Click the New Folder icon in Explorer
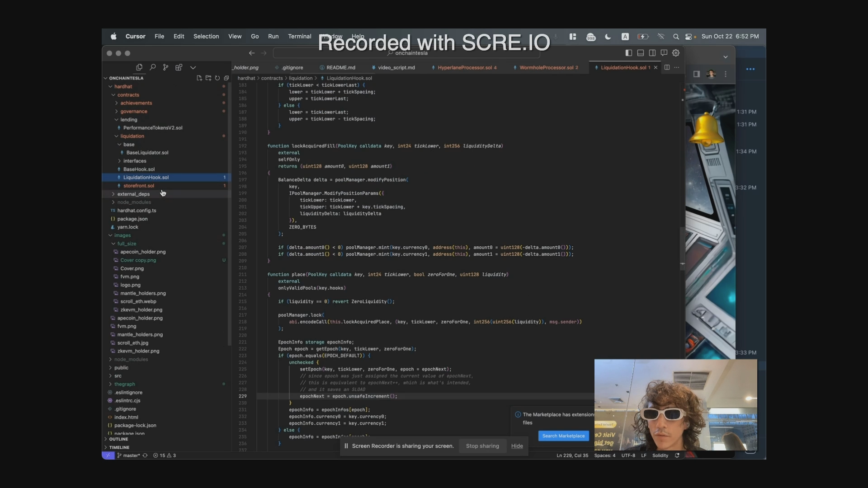 [x=208, y=78]
